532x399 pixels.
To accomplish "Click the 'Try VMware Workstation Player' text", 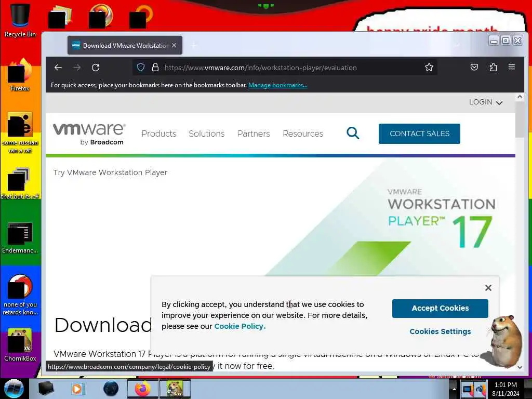I will tap(110, 172).
